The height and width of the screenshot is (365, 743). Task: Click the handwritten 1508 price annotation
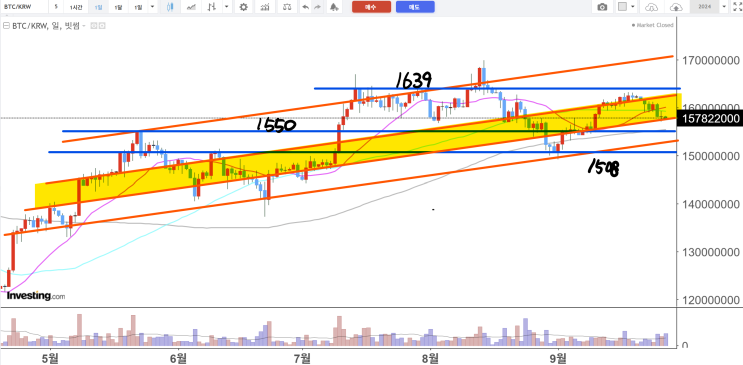(x=603, y=167)
